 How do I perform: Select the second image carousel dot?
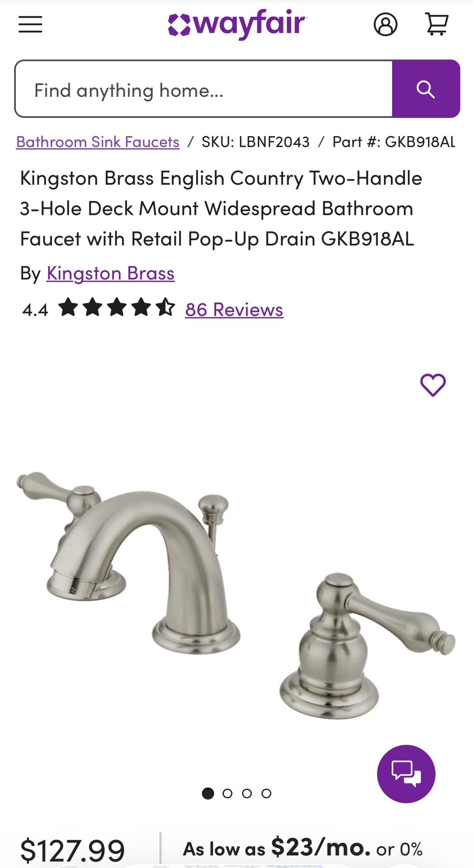[x=228, y=793]
